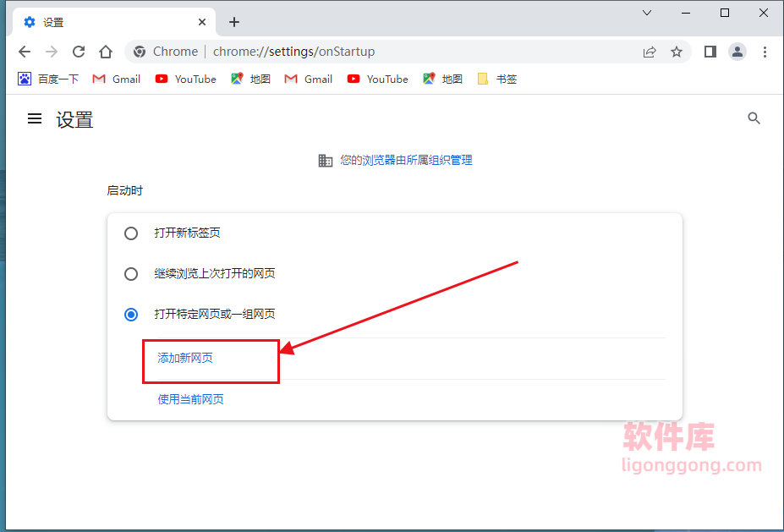Screen dimensions: 784x532
Task: Switch to the 设置 tab
Action: pyautogui.click(x=110, y=22)
